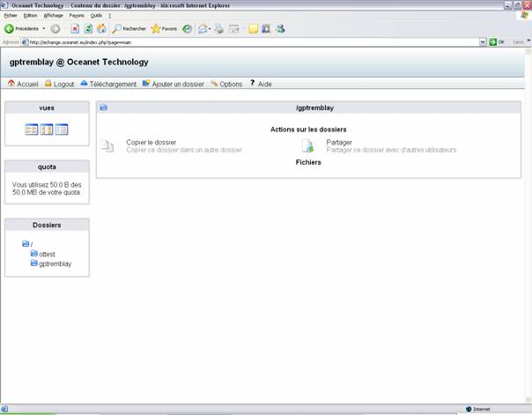Select the first view icon under vues
This screenshot has height=415, width=532.
tap(32, 130)
